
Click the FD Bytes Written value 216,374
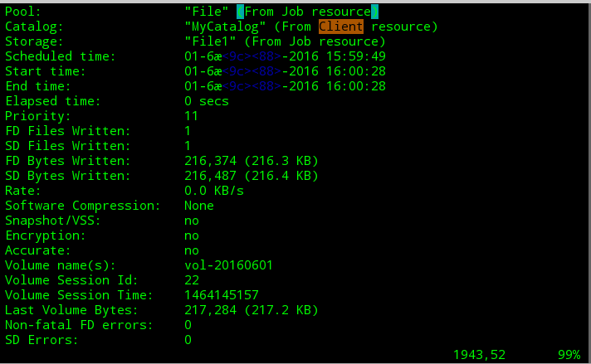210,161
